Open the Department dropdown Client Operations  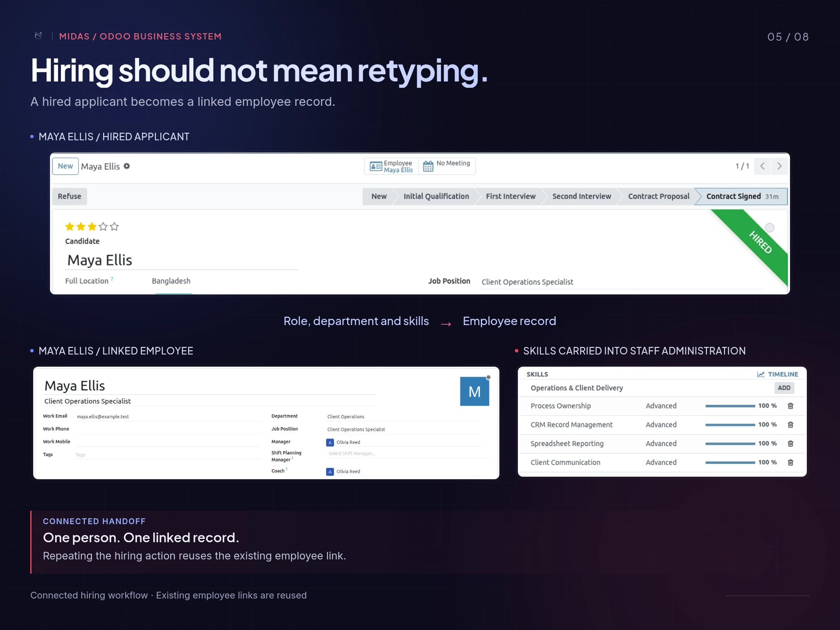click(x=404, y=417)
